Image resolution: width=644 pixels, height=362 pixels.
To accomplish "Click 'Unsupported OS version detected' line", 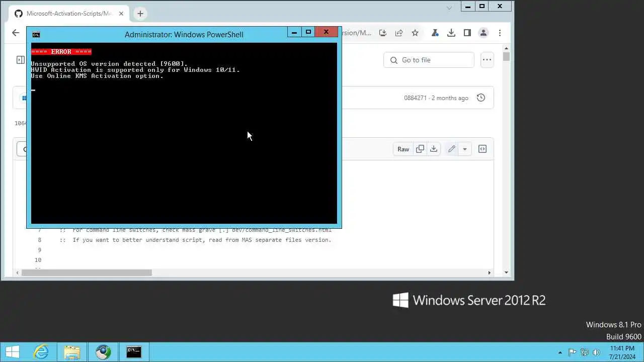I will (x=109, y=64).
